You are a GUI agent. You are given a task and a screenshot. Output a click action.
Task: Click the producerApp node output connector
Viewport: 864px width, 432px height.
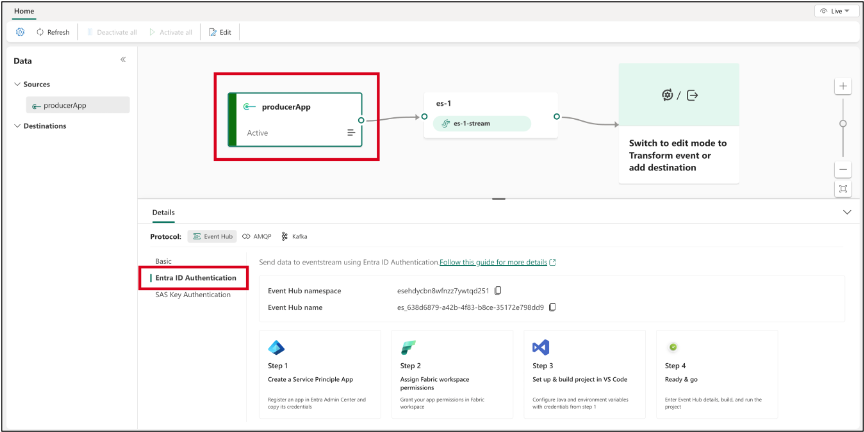[361, 120]
